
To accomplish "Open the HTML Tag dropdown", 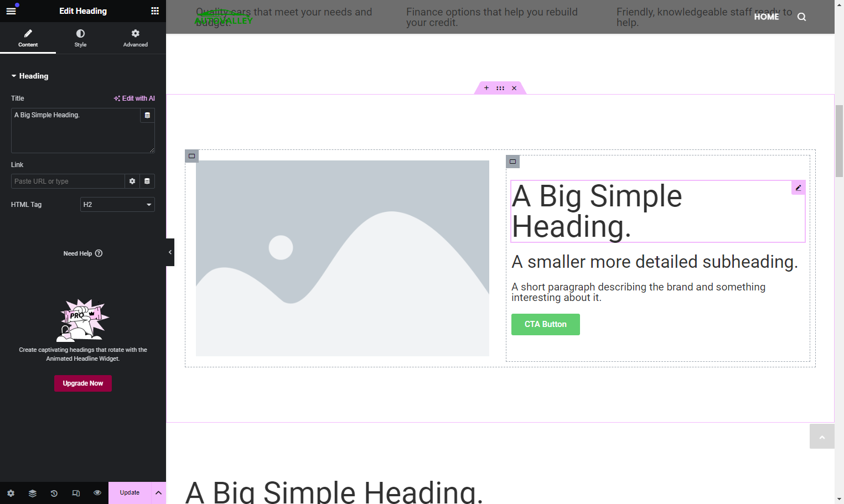I will coord(117,204).
